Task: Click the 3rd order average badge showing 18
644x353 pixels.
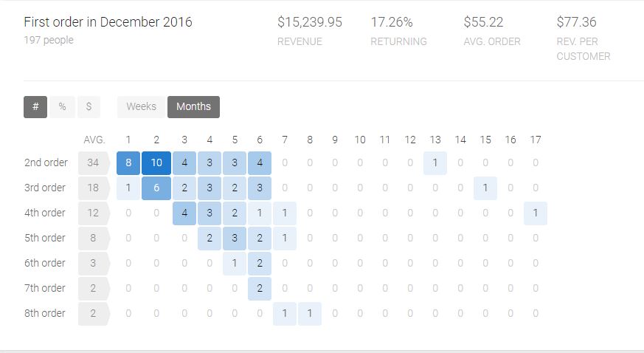Action: tap(94, 188)
